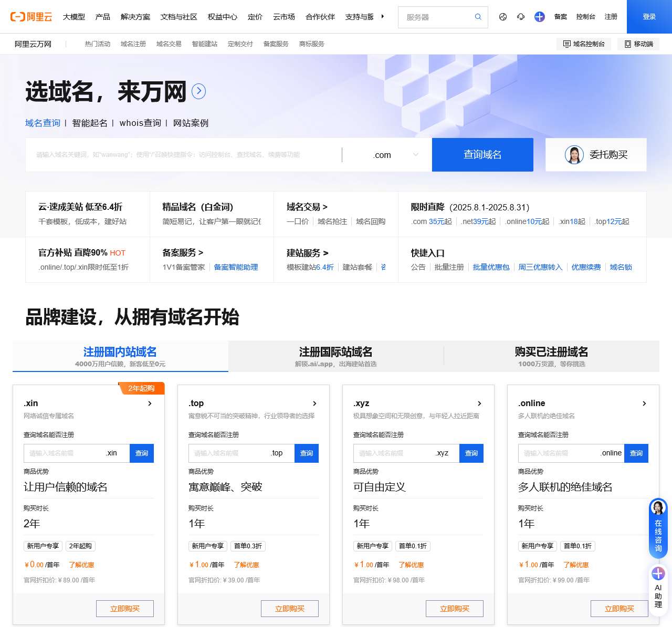Expand the .xin domain card chevron
Image resolution: width=672 pixels, height=627 pixels.
coord(150,403)
